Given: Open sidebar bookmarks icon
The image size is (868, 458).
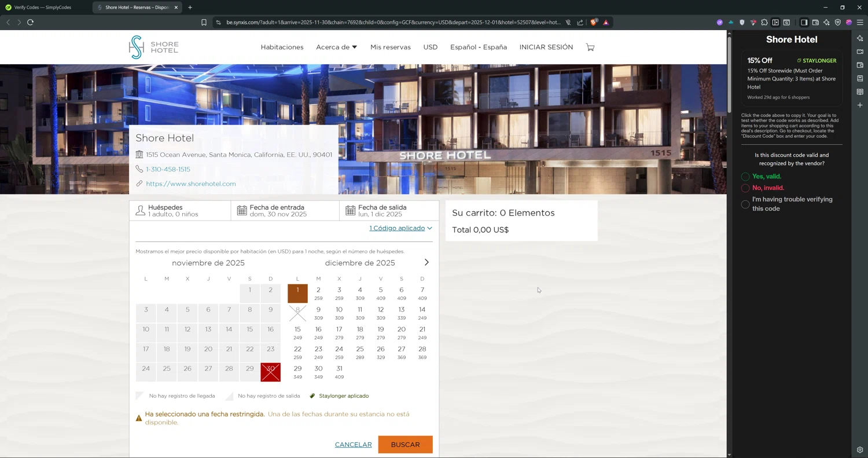Looking at the screenshot, I should pyautogui.click(x=860, y=78).
